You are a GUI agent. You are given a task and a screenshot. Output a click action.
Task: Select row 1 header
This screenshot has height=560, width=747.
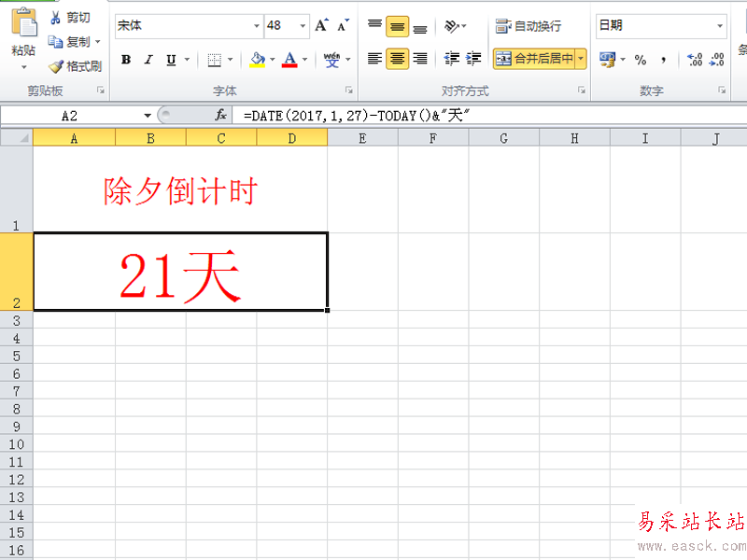click(x=16, y=189)
